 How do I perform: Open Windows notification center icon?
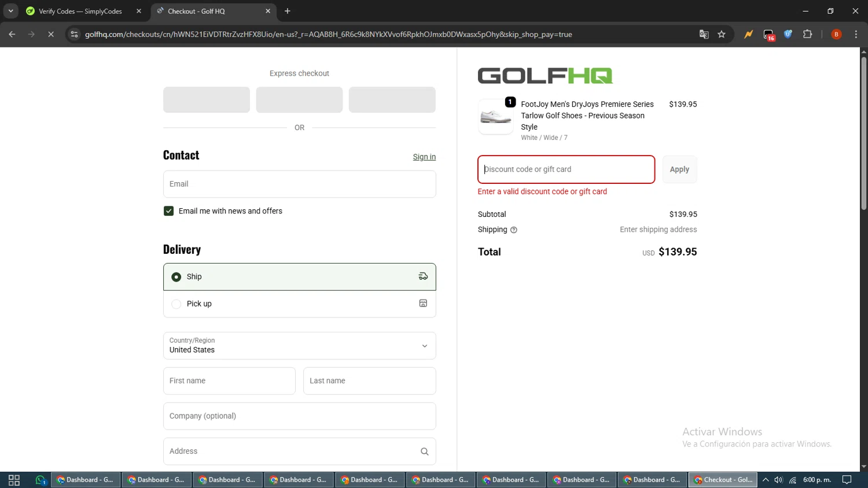[x=847, y=480]
